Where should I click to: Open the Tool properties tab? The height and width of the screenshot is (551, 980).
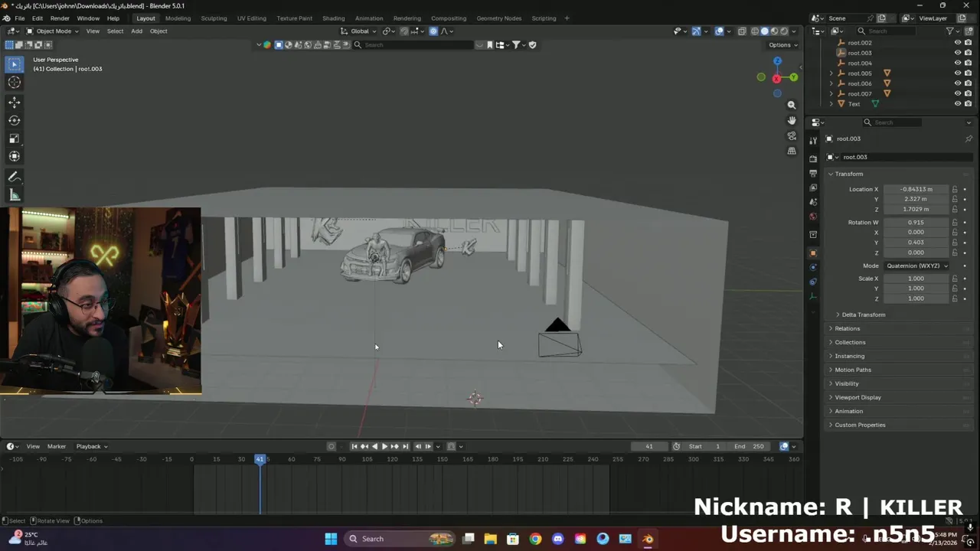pos(813,140)
